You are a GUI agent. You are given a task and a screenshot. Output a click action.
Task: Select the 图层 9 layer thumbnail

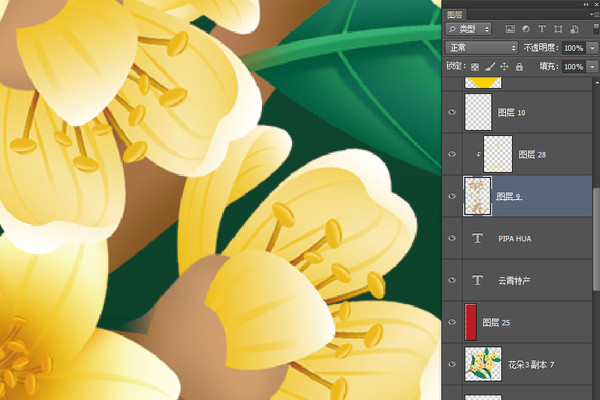[x=478, y=196]
